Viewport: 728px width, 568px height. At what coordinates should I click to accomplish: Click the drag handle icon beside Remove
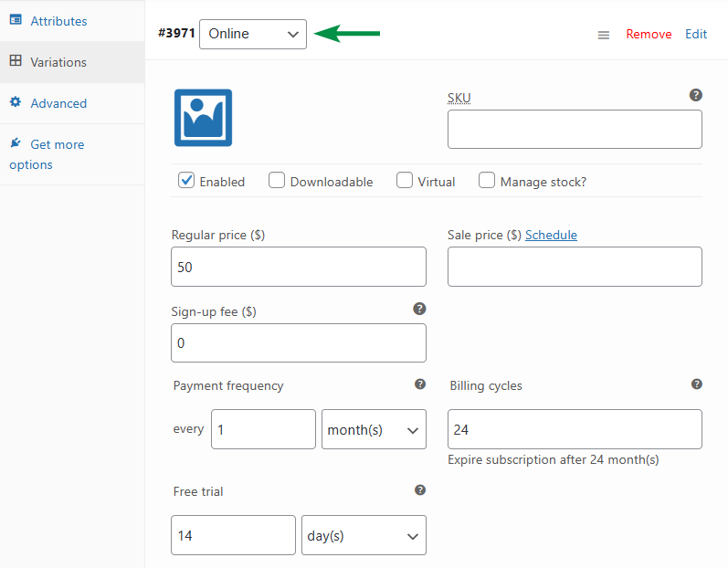click(603, 35)
